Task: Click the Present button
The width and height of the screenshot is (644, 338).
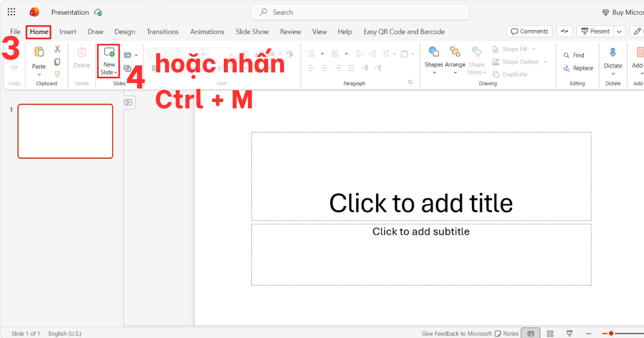Action: coord(595,31)
